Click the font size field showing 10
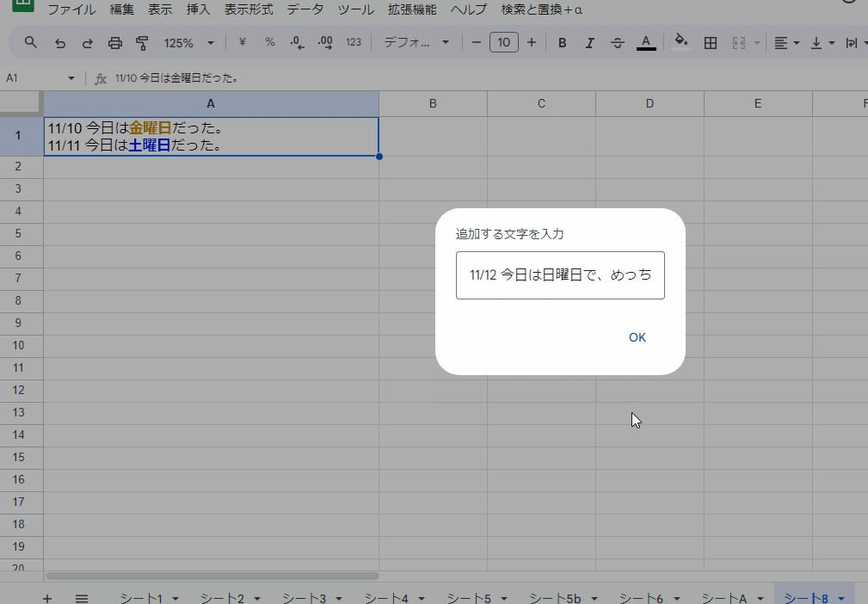 [x=504, y=43]
